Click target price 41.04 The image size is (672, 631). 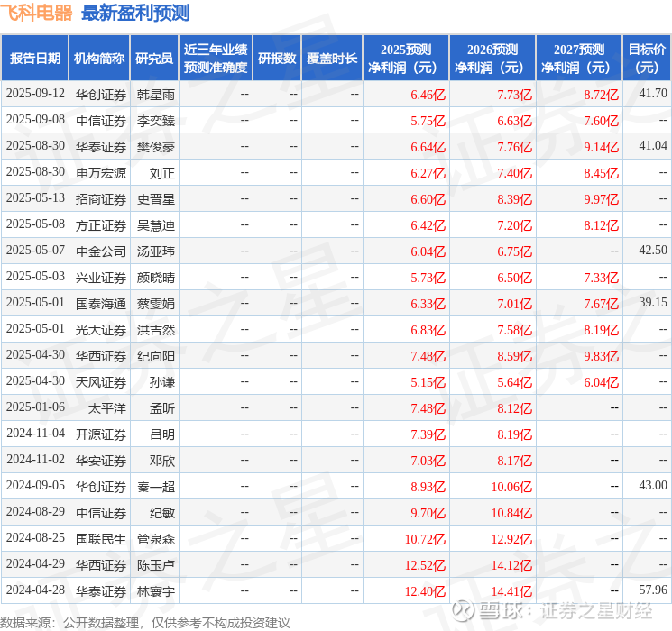point(653,146)
